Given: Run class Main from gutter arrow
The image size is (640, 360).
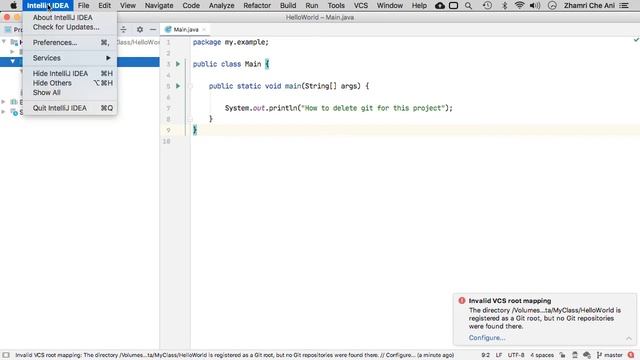Looking at the screenshot, I should coord(178,64).
